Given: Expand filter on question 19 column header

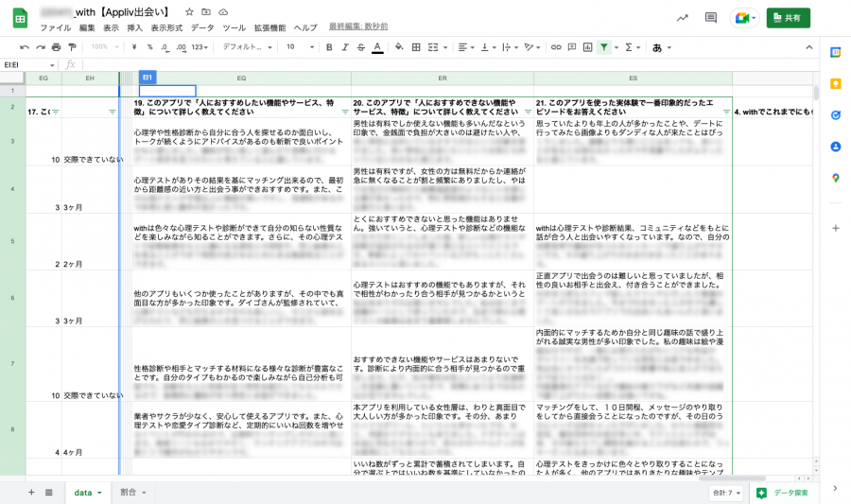Looking at the screenshot, I should (345, 112).
